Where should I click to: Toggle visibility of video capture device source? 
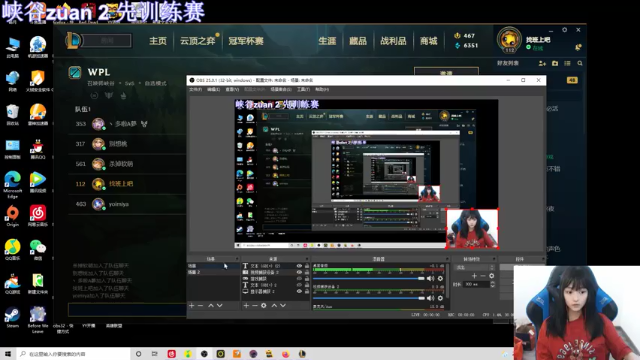point(299,272)
